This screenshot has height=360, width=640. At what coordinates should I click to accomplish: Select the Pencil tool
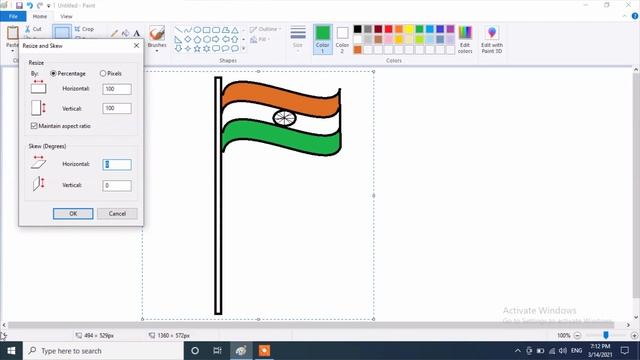pos(114,33)
